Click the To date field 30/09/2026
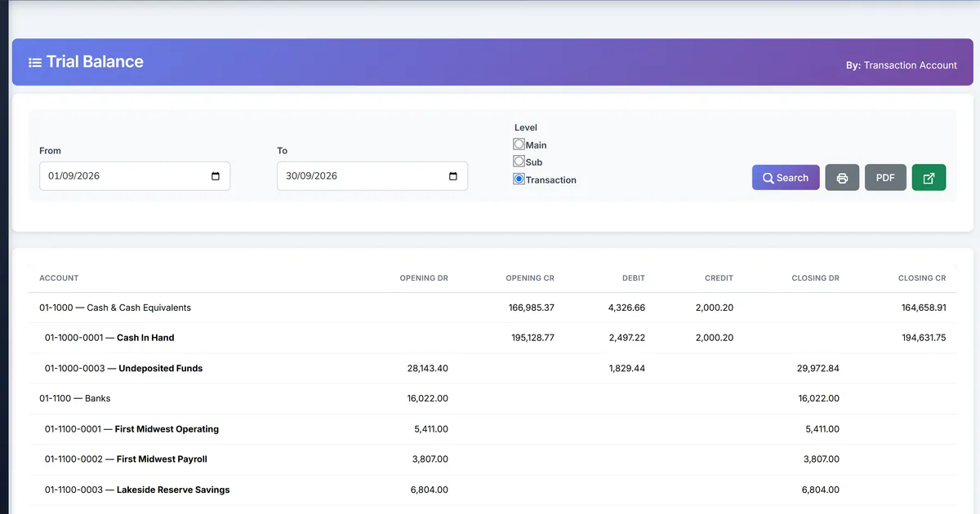The height and width of the screenshot is (514, 980). (x=372, y=176)
